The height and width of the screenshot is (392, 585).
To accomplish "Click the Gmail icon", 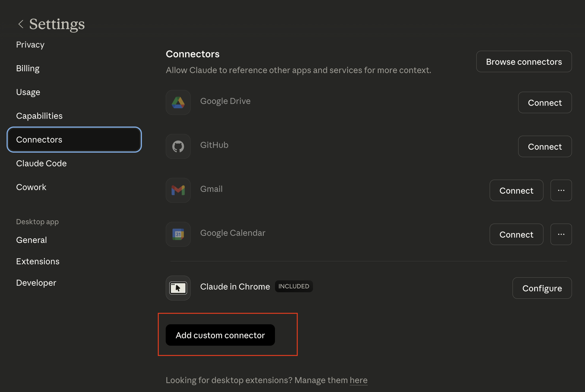I will point(178,190).
